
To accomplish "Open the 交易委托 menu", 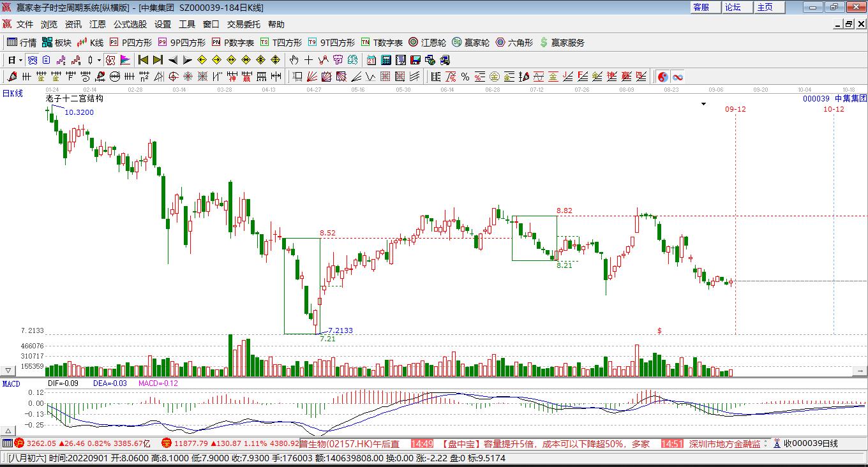I will [x=244, y=24].
